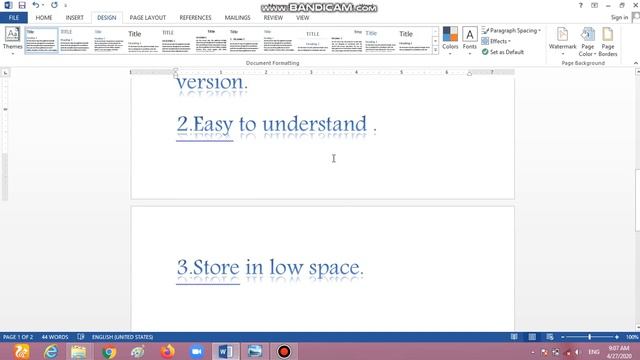Viewport: 640px width, 360px height.
Task: Click the tab selector at ruler corner
Action: point(5,73)
